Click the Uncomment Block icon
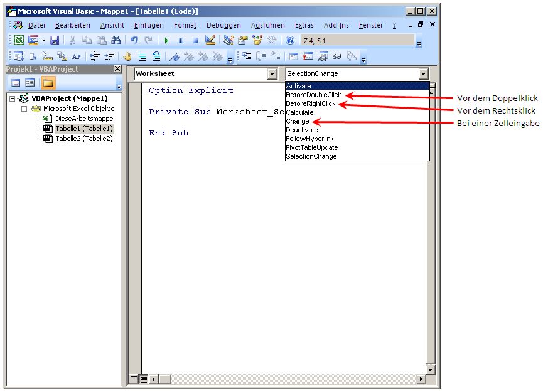Image resolution: width=543 pixels, height=392 pixels. 156,56
